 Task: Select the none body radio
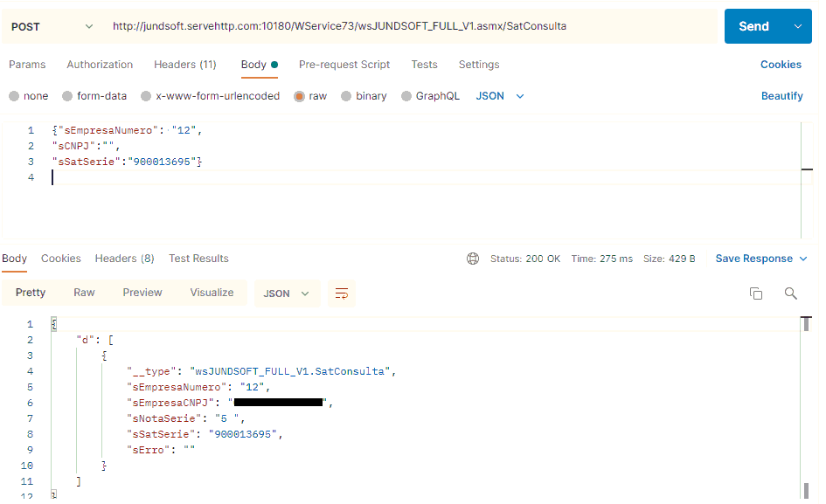[x=14, y=96]
